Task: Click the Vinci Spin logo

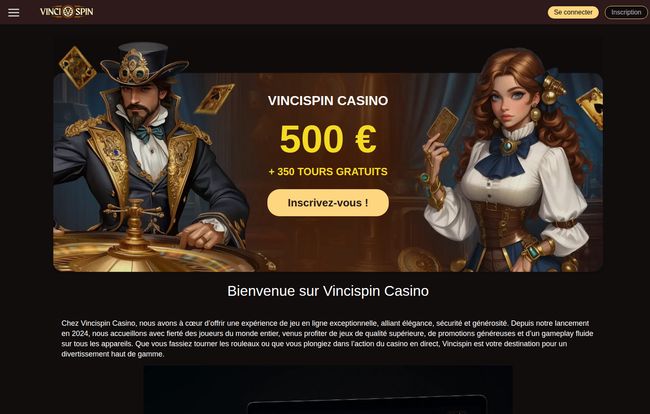Action: [67, 12]
